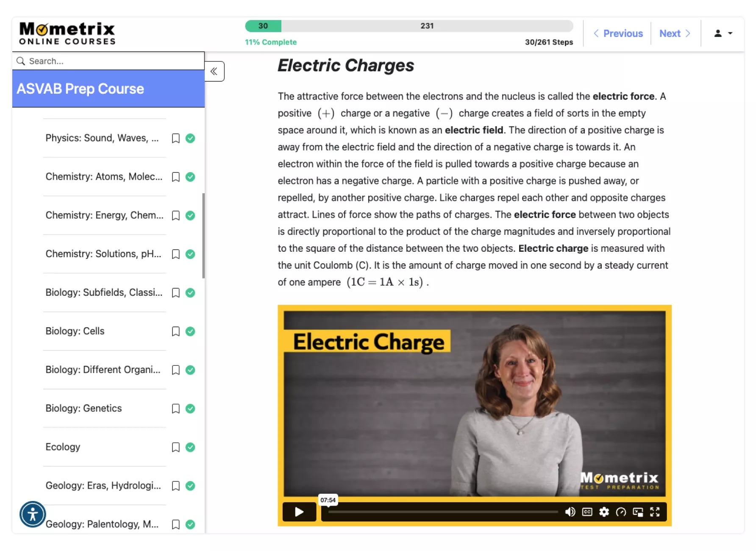This screenshot has width=756, height=551.
Task: Open the Biology: Cells lesson
Action: [x=75, y=331]
